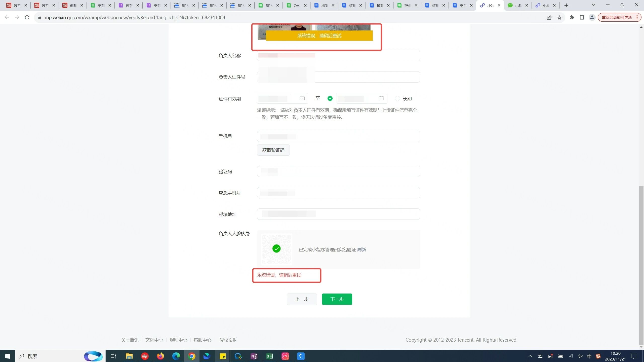Open Excel from the taskbar
This screenshot has height=362, width=644.
click(x=269, y=356)
